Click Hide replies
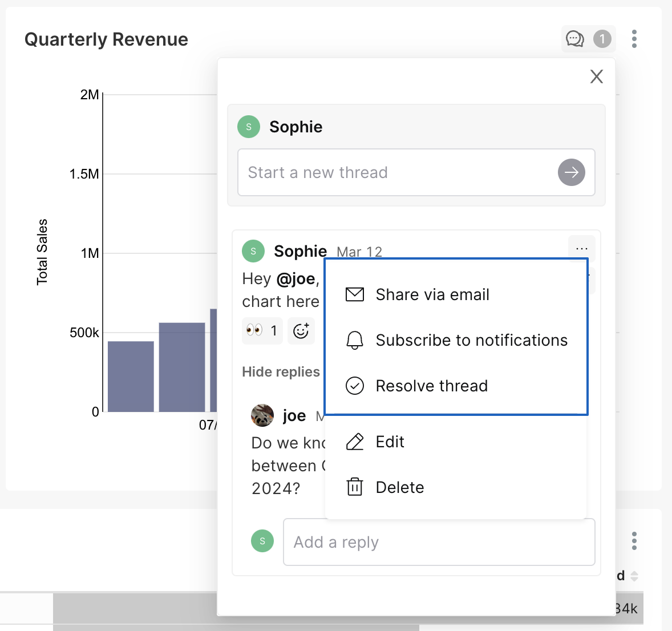672x631 pixels. point(281,371)
